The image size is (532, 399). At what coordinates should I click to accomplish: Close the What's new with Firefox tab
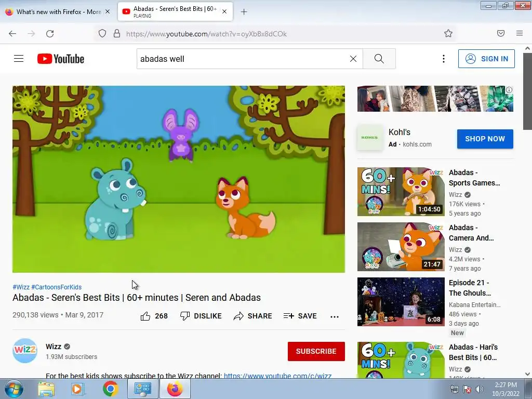click(108, 11)
